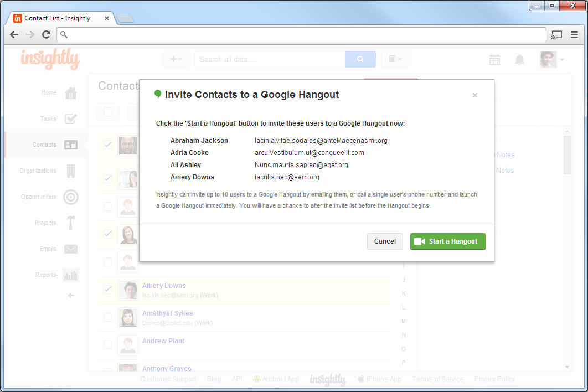Open Projects in the sidebar
588x392 pixels.
click(x=45, y=223)
